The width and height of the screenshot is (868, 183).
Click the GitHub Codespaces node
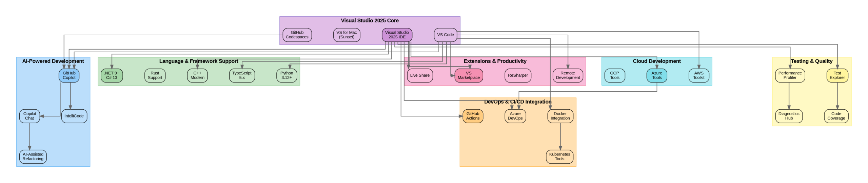point(297,35)
